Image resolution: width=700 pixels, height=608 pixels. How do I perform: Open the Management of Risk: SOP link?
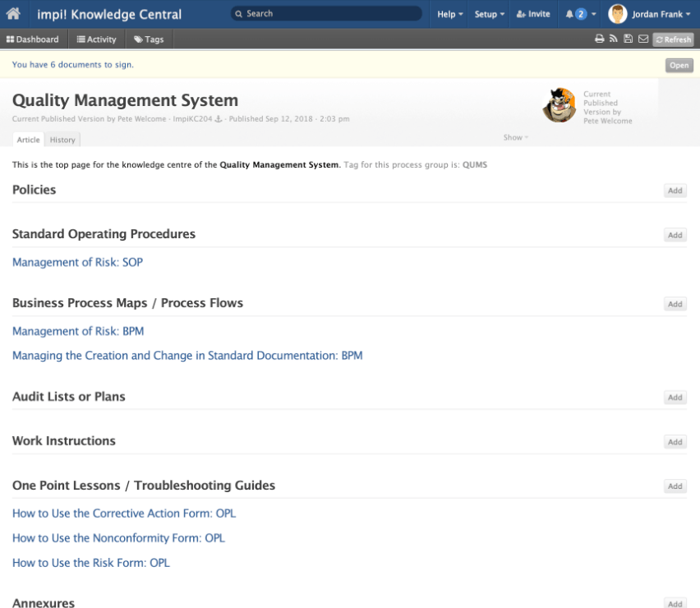77,262
